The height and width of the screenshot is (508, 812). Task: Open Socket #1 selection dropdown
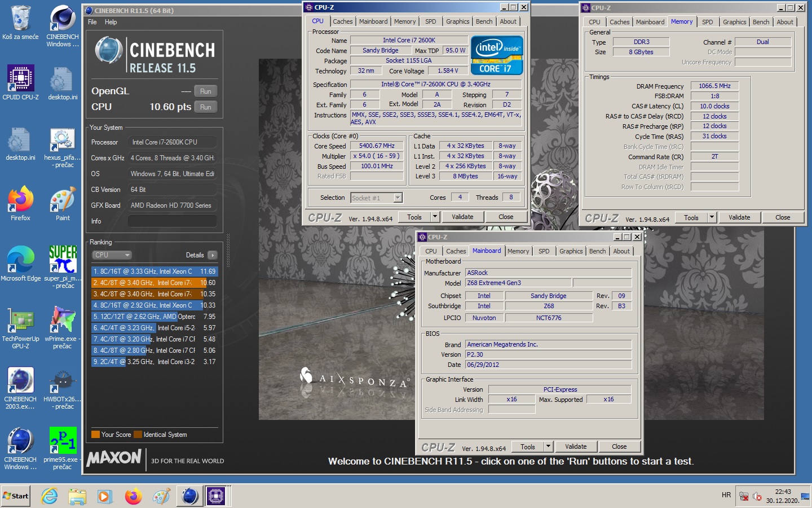pyautogui.click(x=376, y=198)
